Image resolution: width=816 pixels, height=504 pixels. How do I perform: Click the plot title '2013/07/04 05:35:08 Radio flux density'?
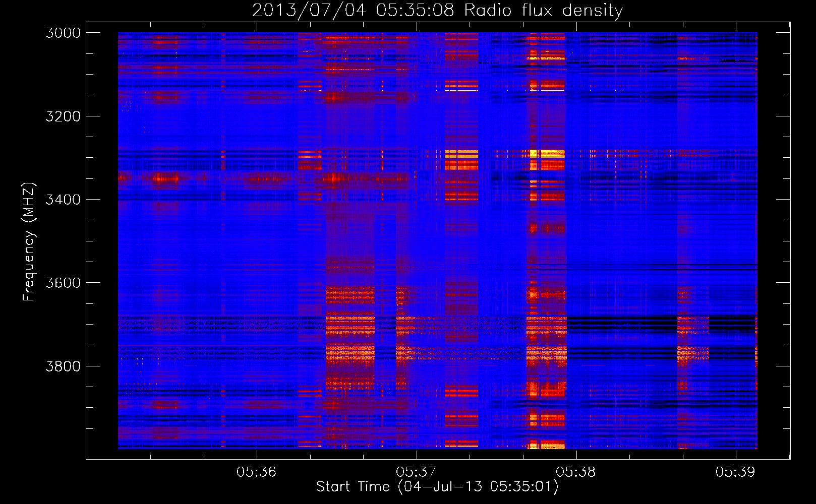click(437, 10)
